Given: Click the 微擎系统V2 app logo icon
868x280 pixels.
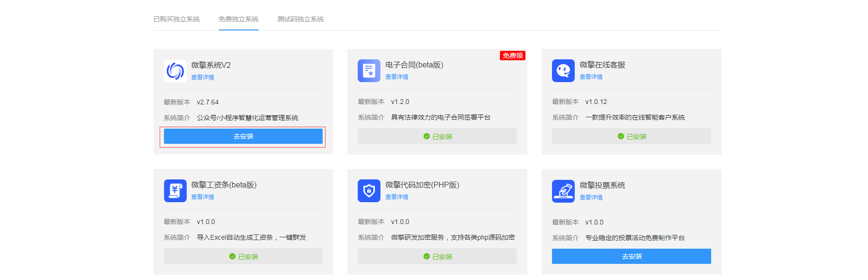Looking at the screenshot, I should 175,71.
